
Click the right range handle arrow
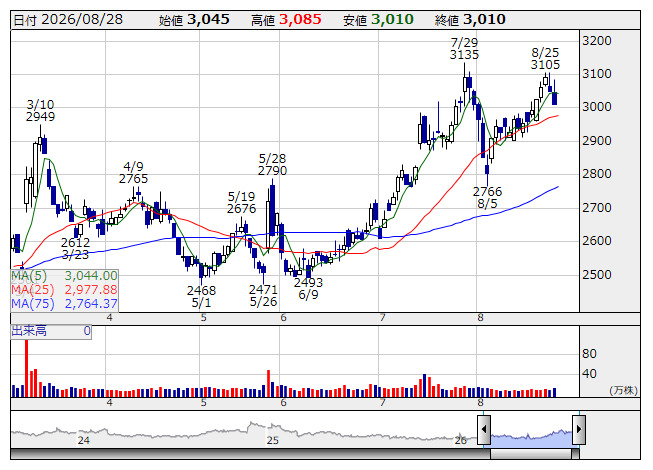[579, 429]
